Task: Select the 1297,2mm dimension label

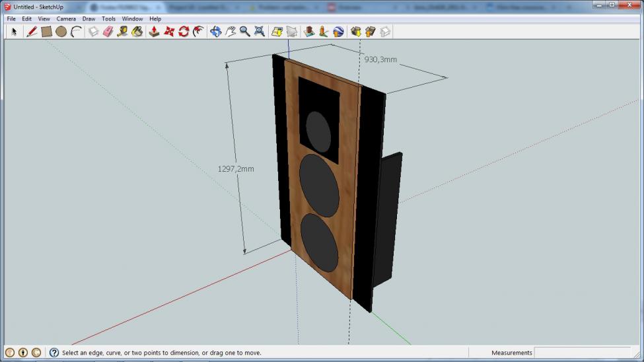Action: coord(236,169)
